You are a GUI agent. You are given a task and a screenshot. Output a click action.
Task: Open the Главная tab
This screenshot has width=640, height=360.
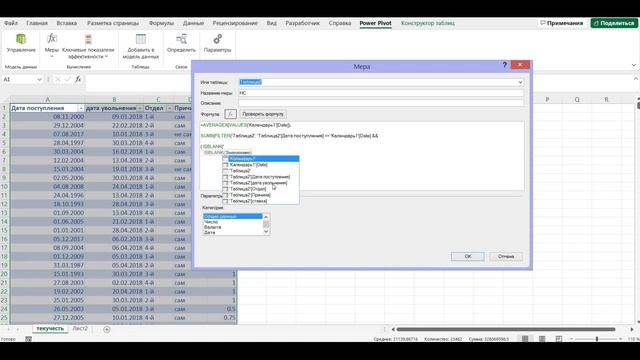[x=37, y=23]
